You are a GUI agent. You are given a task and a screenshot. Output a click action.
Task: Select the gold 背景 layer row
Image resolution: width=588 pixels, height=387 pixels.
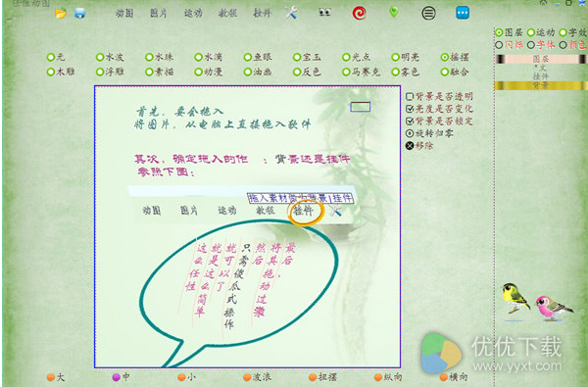click(540, 85)
